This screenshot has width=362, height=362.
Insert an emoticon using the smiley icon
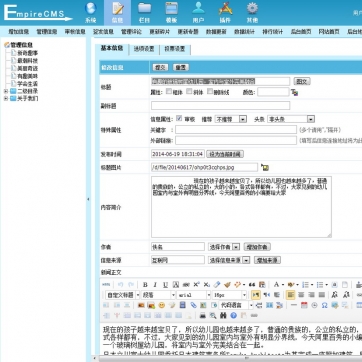click(x=161, y=305)
